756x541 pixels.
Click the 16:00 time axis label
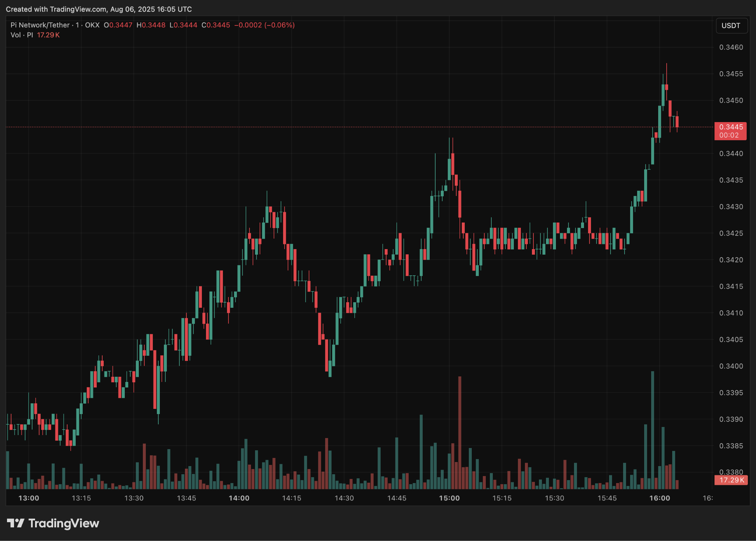tap(660, 498)
